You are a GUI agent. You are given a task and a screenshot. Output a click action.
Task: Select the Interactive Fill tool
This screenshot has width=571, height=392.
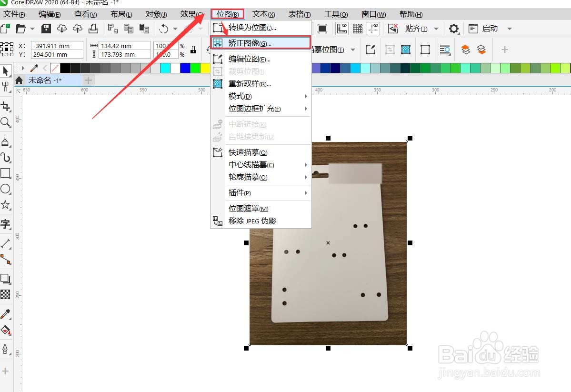(x=5, y=330)
